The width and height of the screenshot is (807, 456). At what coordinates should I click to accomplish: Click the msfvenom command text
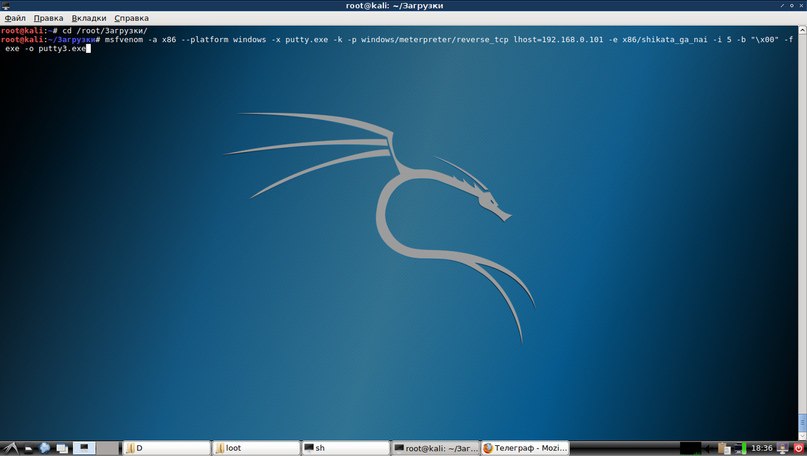[124, 39]
